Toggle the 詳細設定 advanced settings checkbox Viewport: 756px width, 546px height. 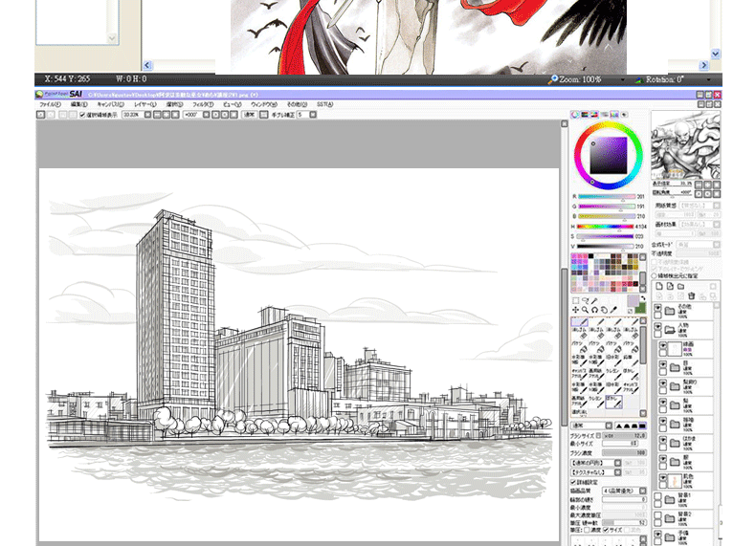573,482
